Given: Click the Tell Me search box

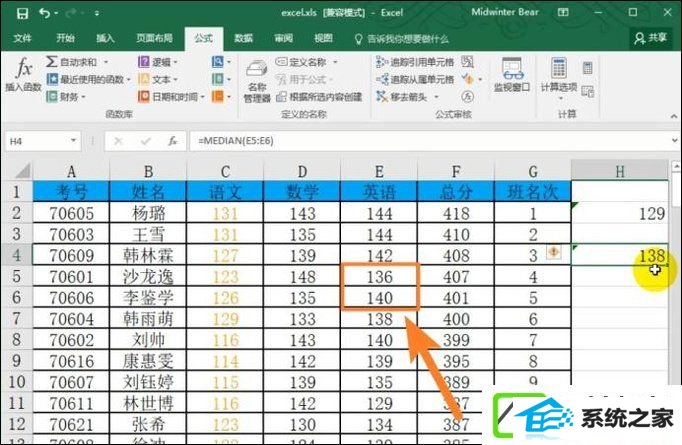Looking at the screenshot, I should (402, 39).
